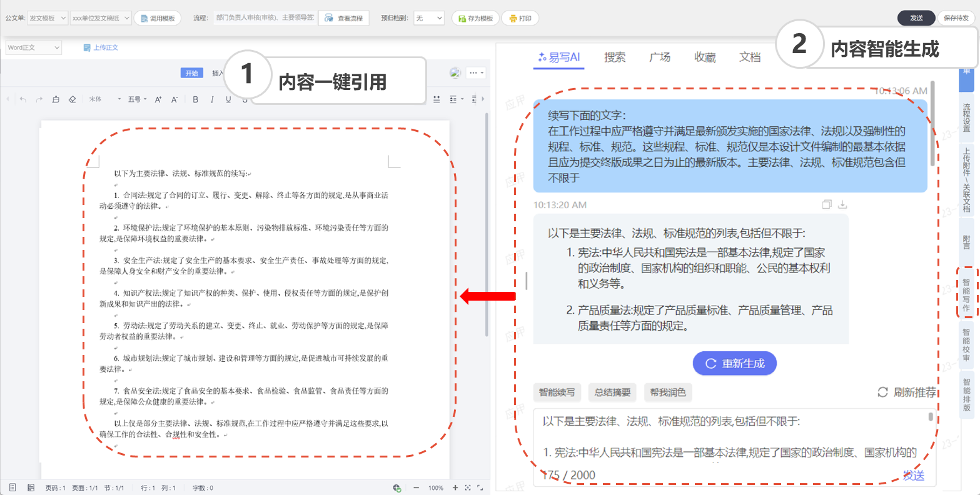Open the 上传附件 关联文档 side tab
This screenshot has height=495, width=980.
pyautogui.click(x=966, y=181)
